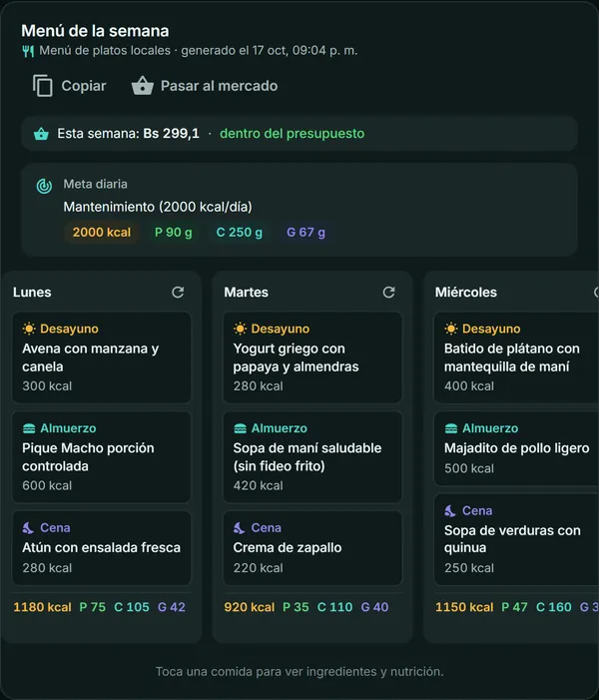Image resolution: width=599 pixels, height=700 pixels.
Task: Click the moon icon on Martes Cena
Action: tap(240, 528)
